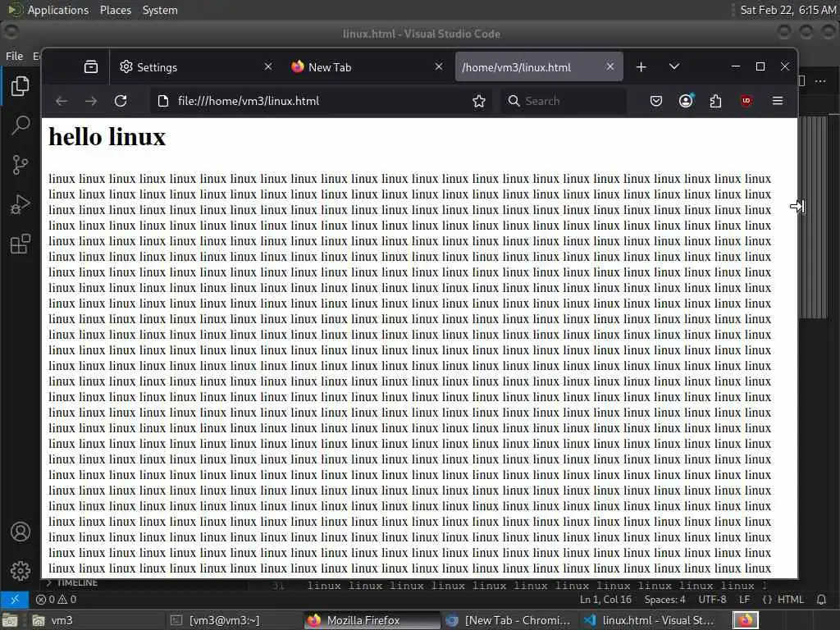Screen dimensions: 840x630
Task: Open VS Code Manage gear icon
Action: click(20, 571)
